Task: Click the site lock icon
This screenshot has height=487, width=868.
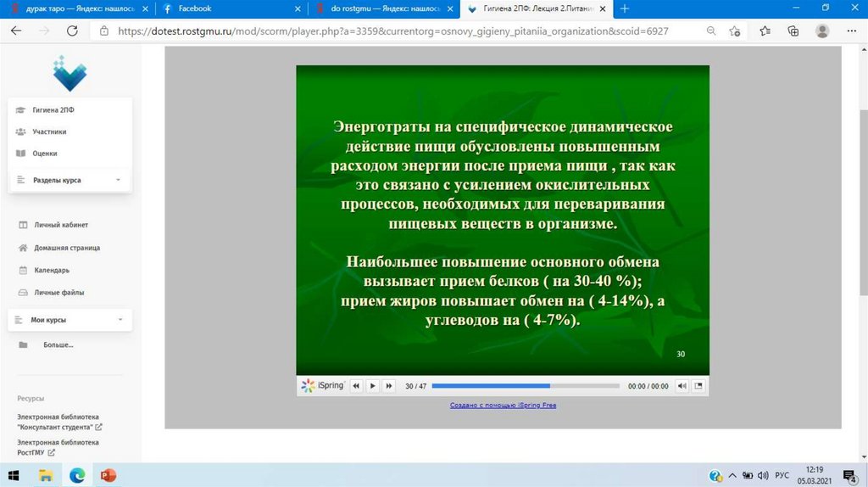Action: coord(104,31)
